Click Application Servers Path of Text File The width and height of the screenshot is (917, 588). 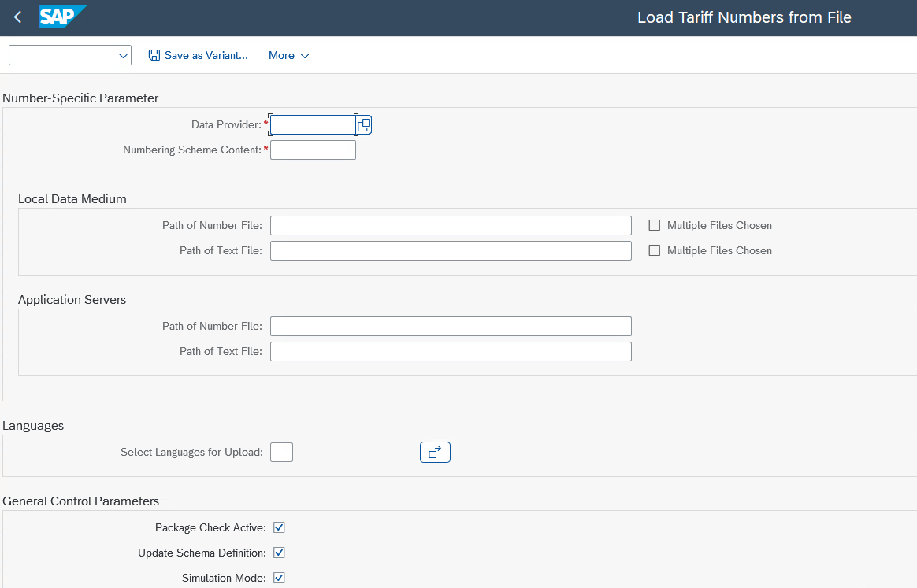click(451, 352)
